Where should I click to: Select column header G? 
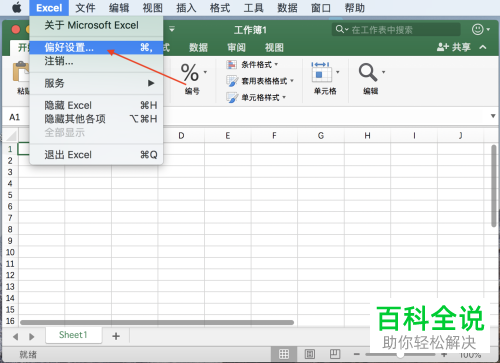click(x=321, y=136)
